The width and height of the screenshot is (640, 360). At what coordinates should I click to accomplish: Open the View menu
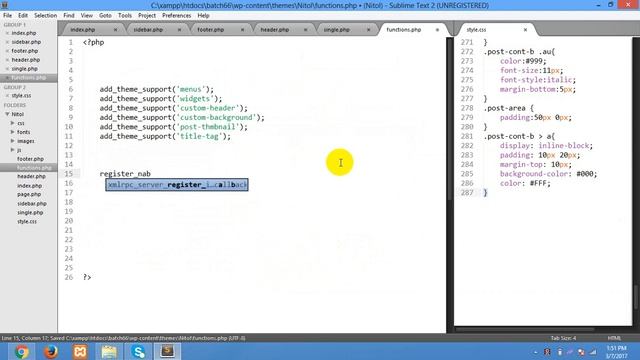coord(87,16)
